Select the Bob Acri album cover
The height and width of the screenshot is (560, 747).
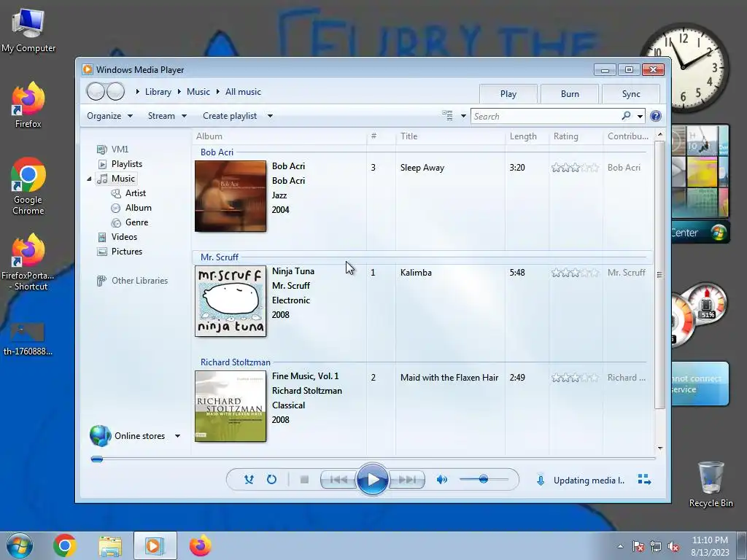[x=231, y=196]
